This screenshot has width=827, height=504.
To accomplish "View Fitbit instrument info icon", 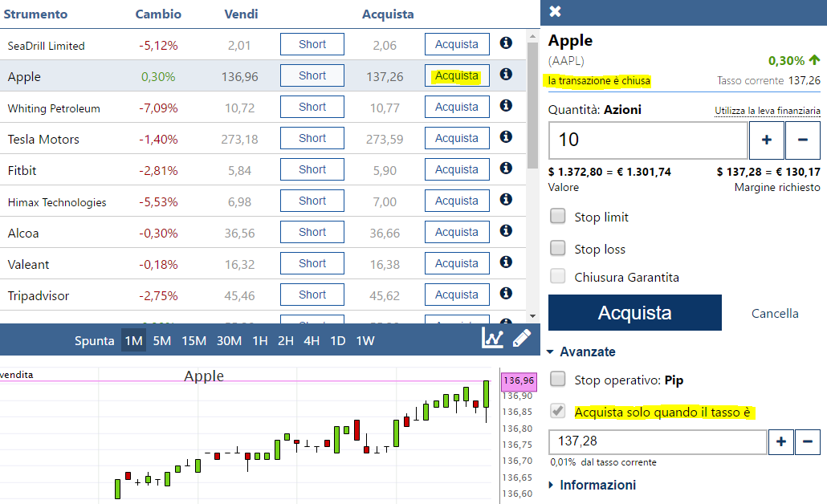I will [506, 169].
